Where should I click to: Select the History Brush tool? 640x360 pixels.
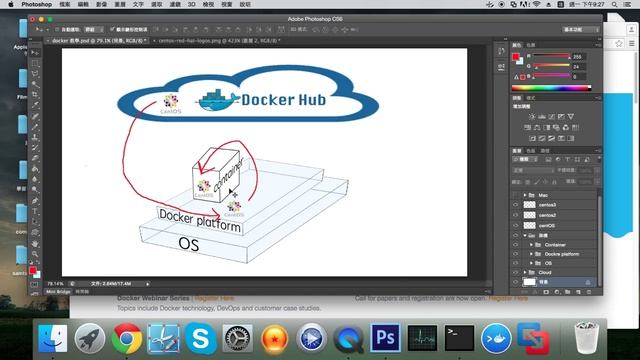[35, 148]
